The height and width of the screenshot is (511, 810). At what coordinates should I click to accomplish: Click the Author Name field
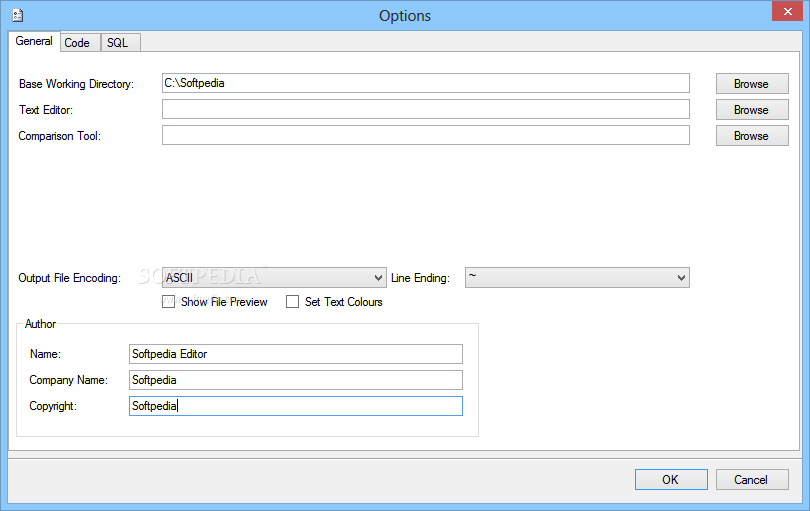click(x=295, y=354)
